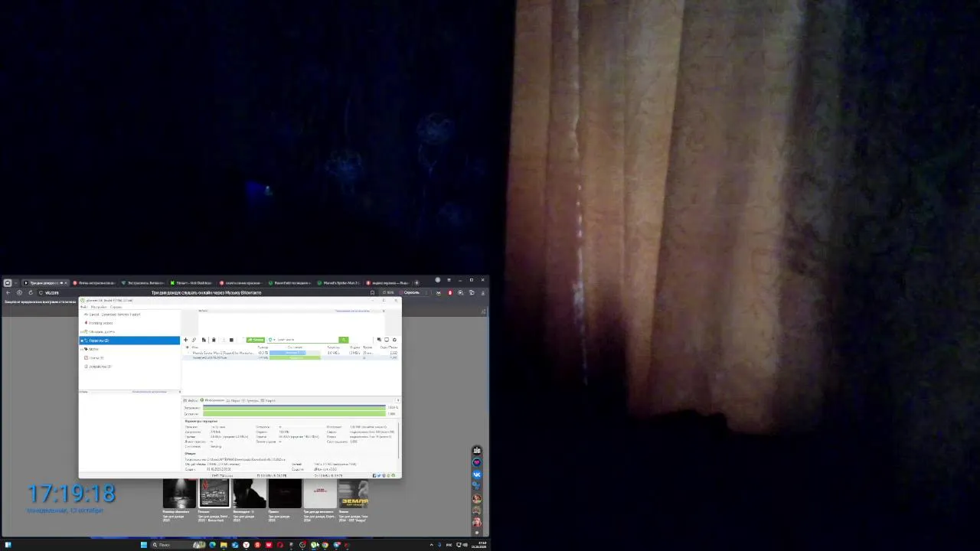Open the Настройки menu in uTorrent

(99, 307)
